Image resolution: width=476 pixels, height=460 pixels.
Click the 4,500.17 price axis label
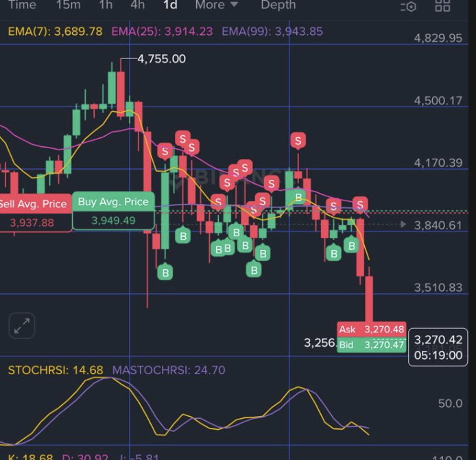click(x=438, y=100)
